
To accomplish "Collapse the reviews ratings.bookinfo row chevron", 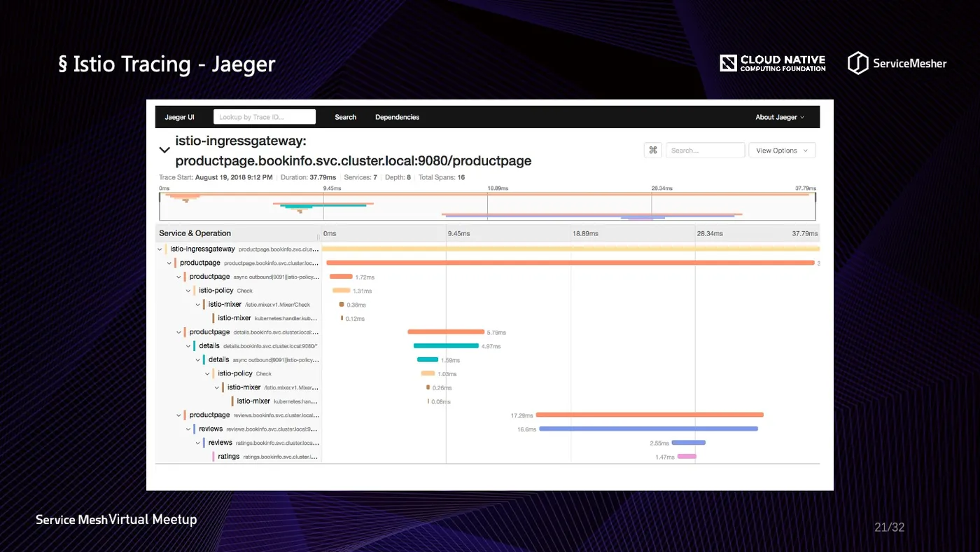I will click(x=197, y=443).
